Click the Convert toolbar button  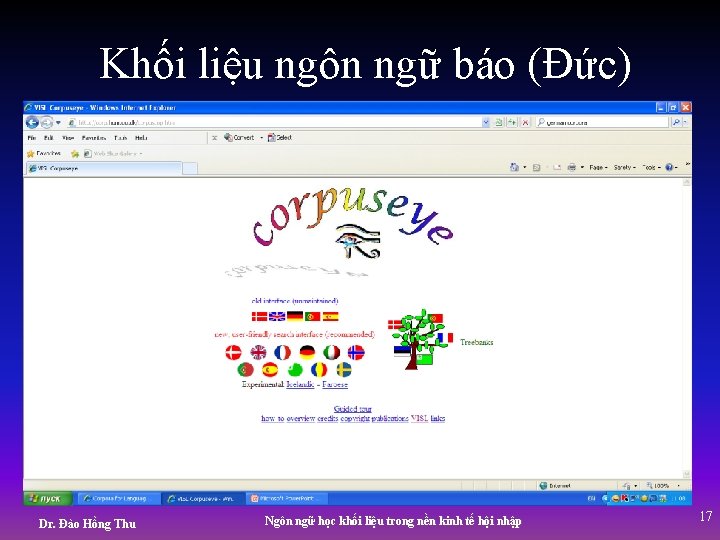(x=239, y=137)
